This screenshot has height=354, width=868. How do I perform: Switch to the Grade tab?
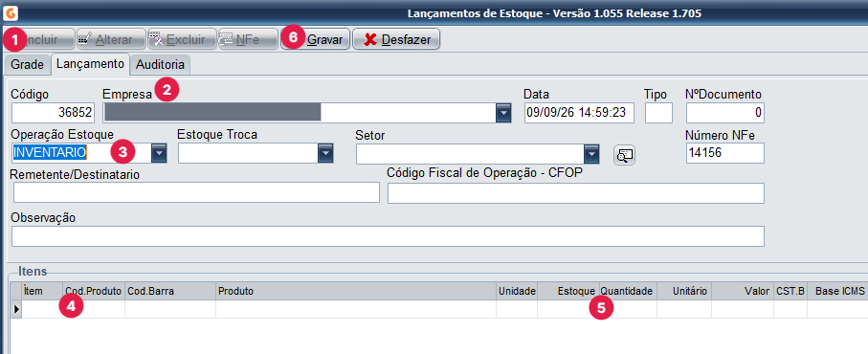[27, 65]
